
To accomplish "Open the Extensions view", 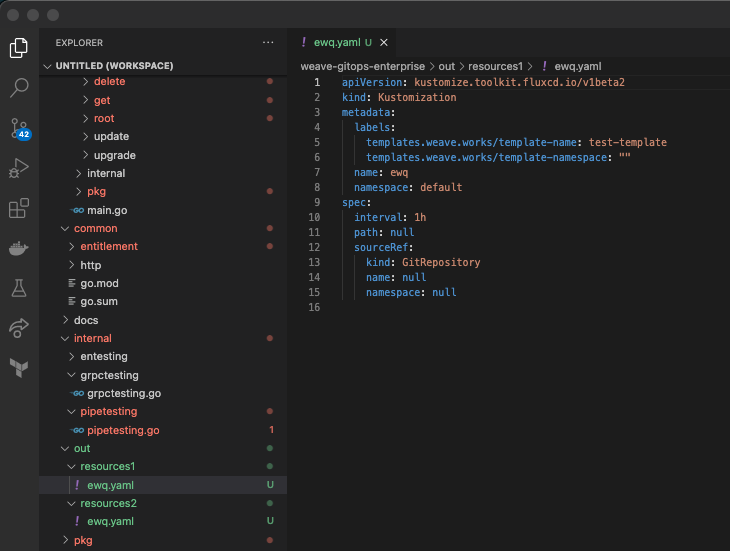I will tap(19, 208).
